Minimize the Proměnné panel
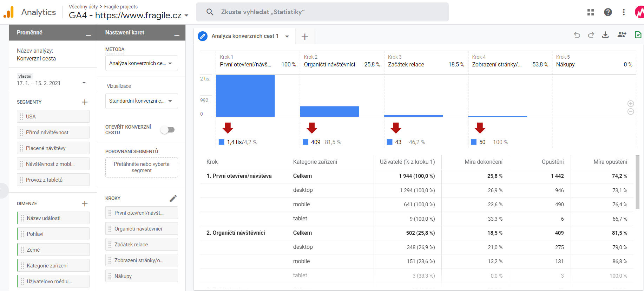 coord(88,35)
